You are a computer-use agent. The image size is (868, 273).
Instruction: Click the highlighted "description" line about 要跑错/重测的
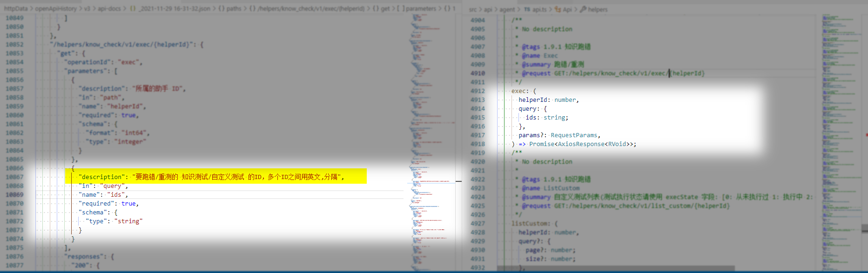[x=212, y=177]
